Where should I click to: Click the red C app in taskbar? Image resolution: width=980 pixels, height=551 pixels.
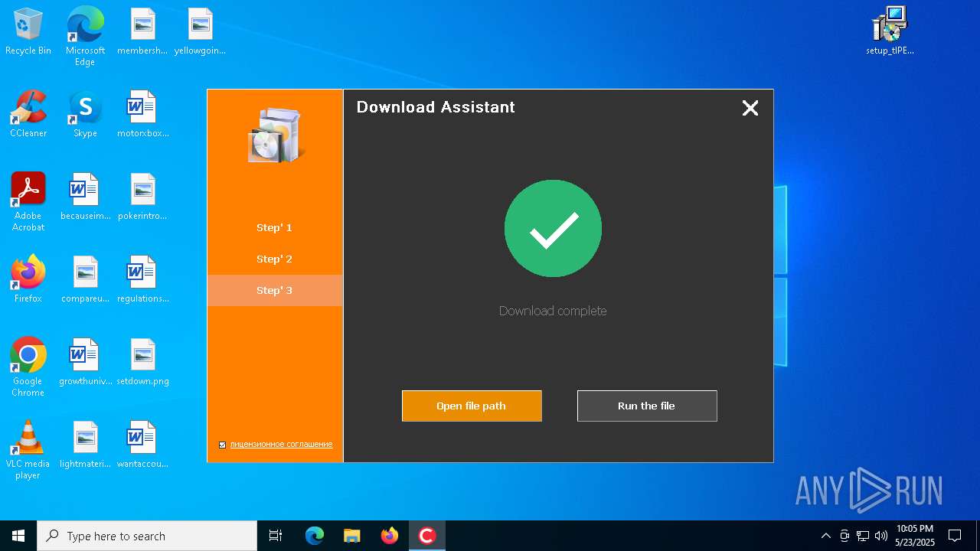point(427,536)
